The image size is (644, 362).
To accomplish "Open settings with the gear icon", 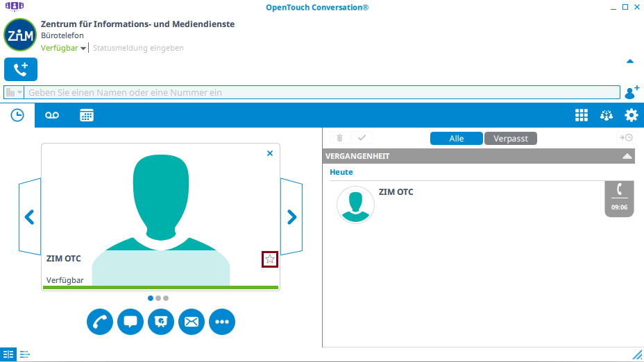I will click(x=631, y=116).
